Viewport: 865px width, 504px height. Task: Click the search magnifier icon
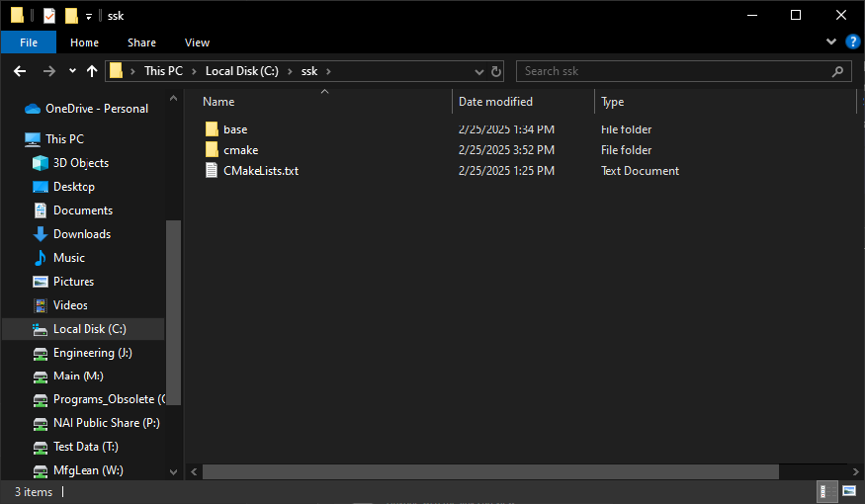coord(837,71)
